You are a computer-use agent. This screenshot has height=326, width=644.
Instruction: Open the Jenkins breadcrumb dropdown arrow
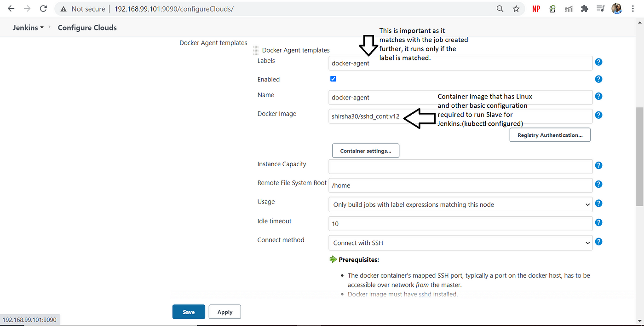(x=42, y=28)
